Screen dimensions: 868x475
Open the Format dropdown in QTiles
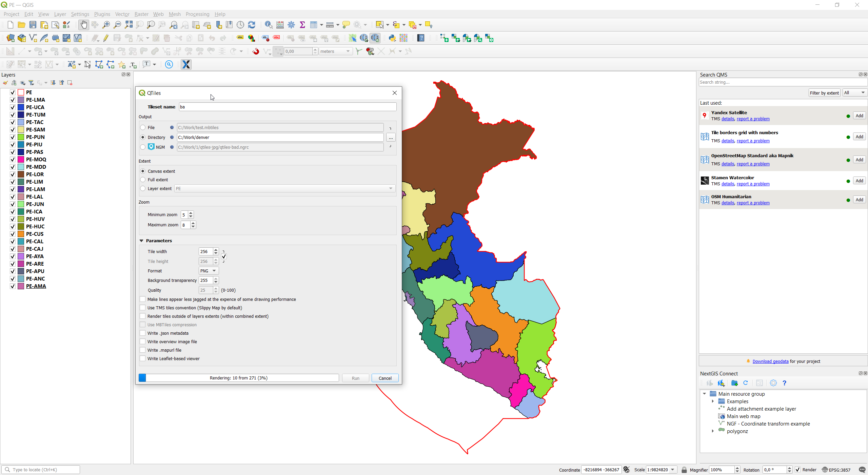click(208, 271)
